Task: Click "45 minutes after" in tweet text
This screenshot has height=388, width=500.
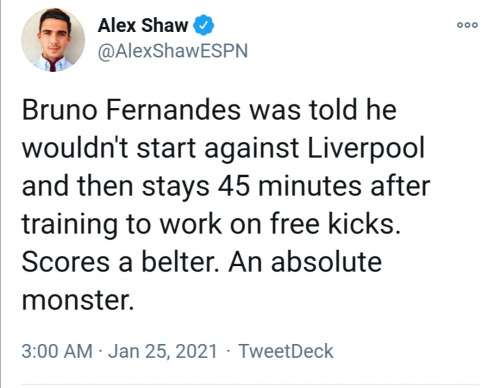Action: click(x=324, y=186)
